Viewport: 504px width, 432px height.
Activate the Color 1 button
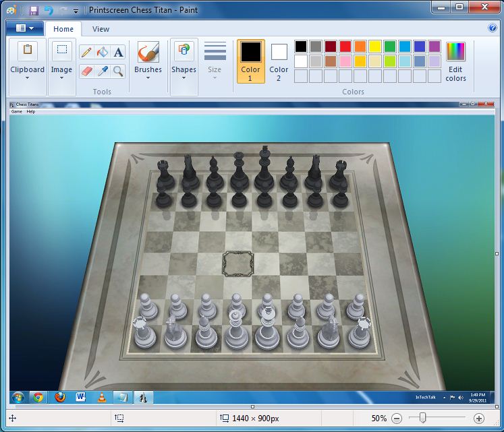click(251, 61)
